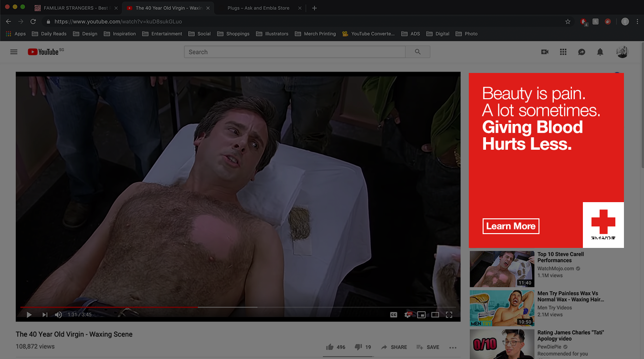The height and width of the screenshot is (359, 644).
Task: Switch to miniplayer mode
Action: [421, 315]
